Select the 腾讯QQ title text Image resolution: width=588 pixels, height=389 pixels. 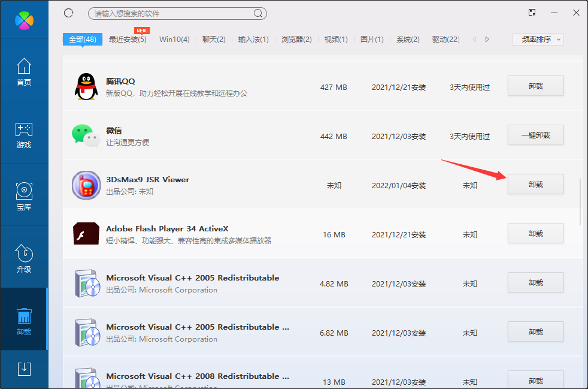pos(120,81)
